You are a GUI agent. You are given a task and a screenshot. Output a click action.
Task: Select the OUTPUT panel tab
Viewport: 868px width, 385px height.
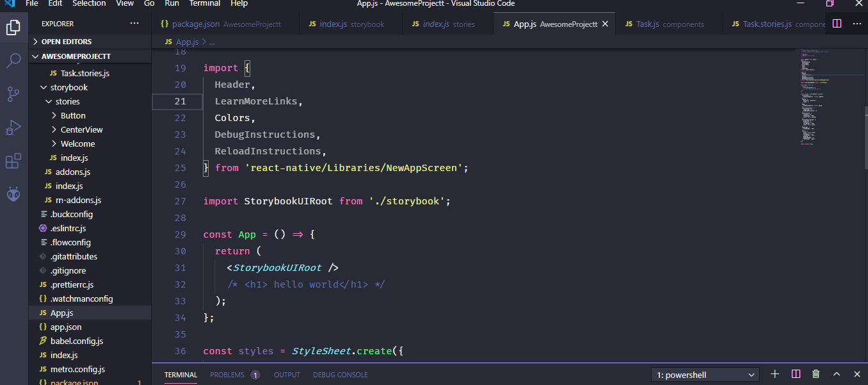click(x=287, y=375)
